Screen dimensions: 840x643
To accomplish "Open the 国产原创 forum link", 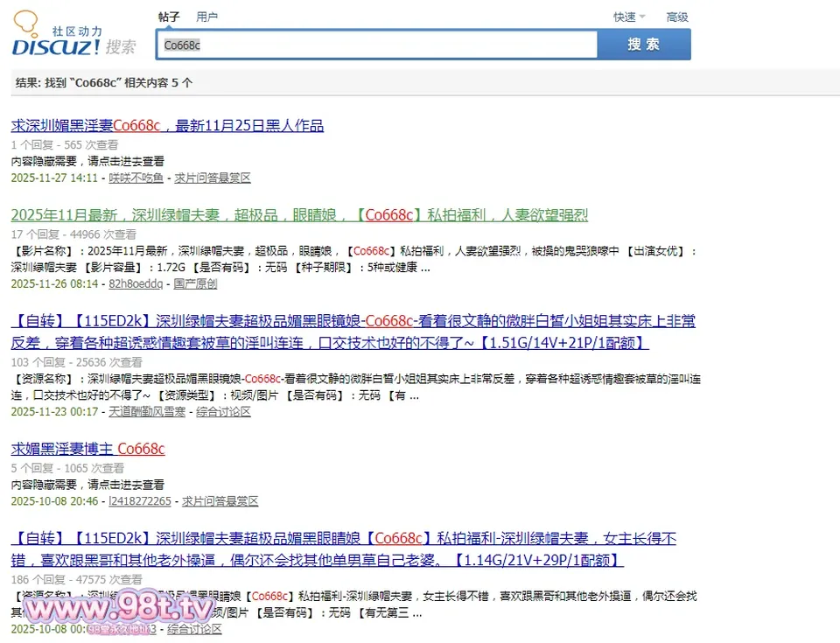I will pyautogui.click(x=195, y=284).
